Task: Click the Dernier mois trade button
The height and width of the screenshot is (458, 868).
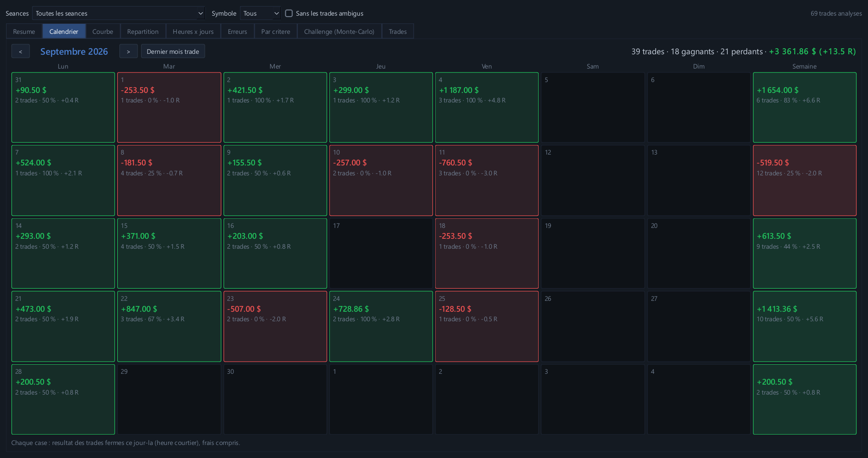Action: coord(173,51)
